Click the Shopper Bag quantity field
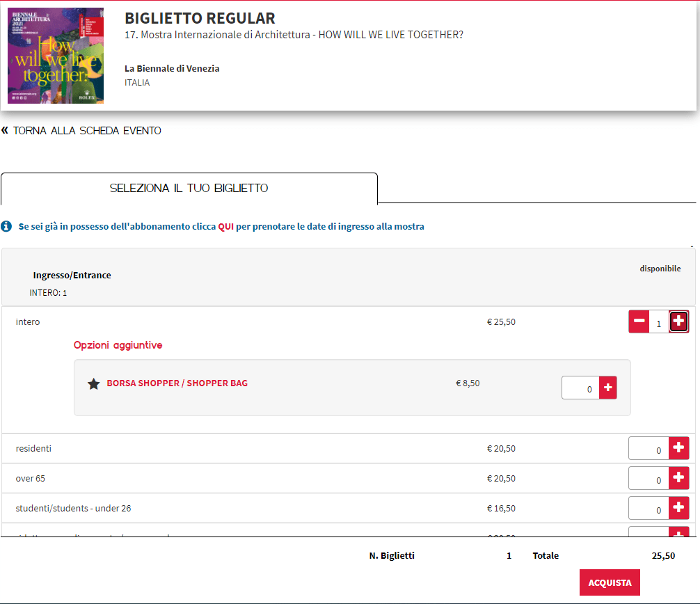Viewport: 700px width, 604px height. tap(581, 388)
